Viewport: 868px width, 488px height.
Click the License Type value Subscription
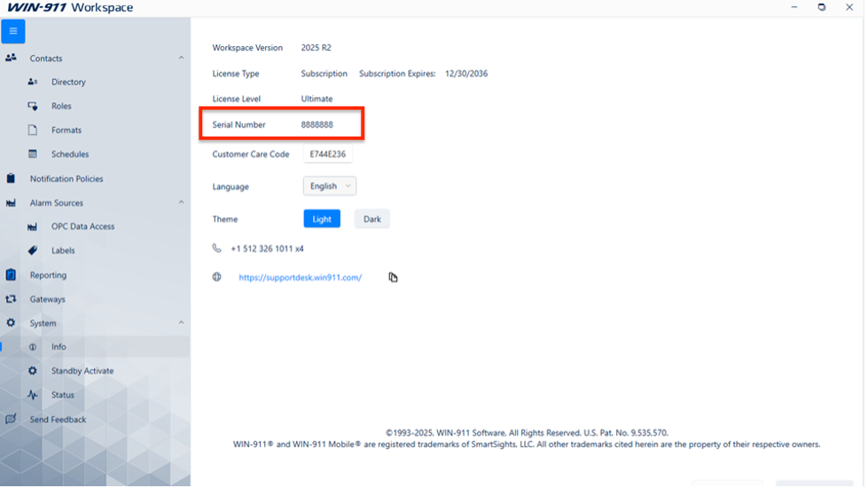(324, 74)
